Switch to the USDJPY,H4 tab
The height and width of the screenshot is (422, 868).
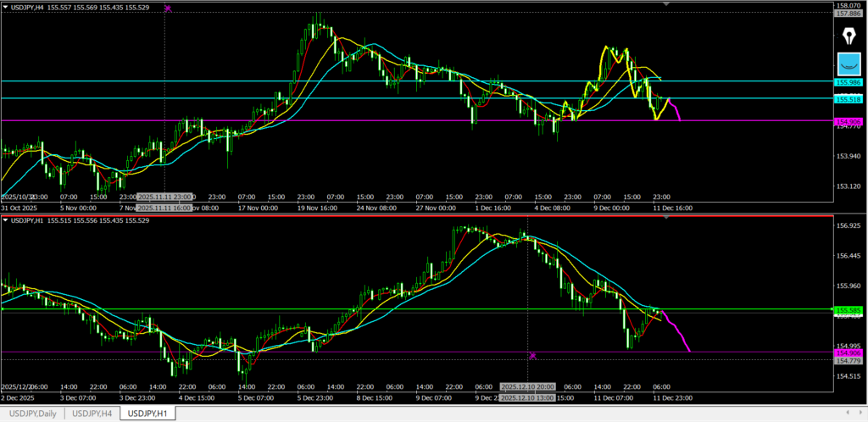point(92,414)
